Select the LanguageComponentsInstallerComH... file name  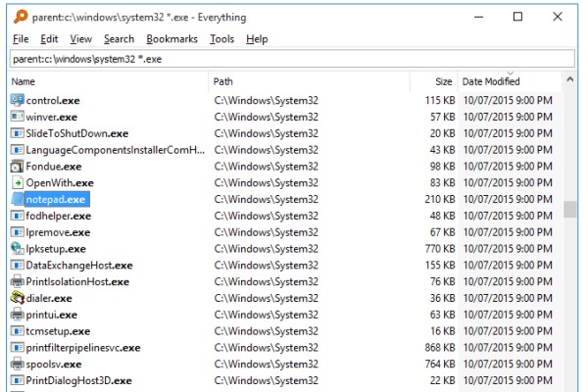click(116, 150)
